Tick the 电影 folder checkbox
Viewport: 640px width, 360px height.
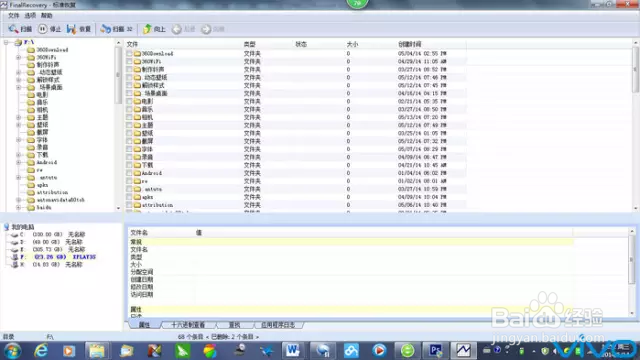click(129, 101)
